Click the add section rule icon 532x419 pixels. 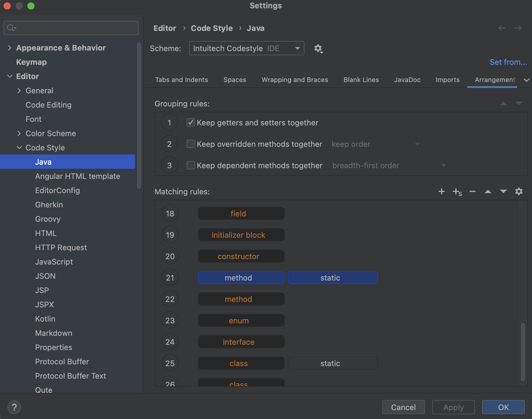click(x=457, y=192)
